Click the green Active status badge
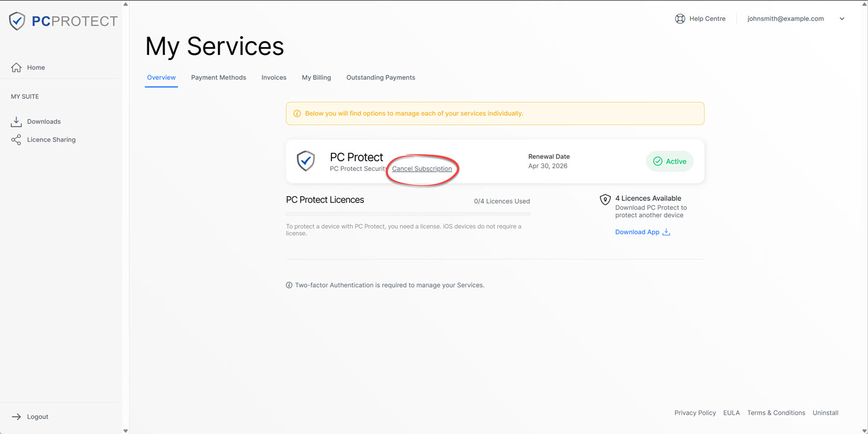This screenshot has width=868, height=434. click(x=669, y=162)
